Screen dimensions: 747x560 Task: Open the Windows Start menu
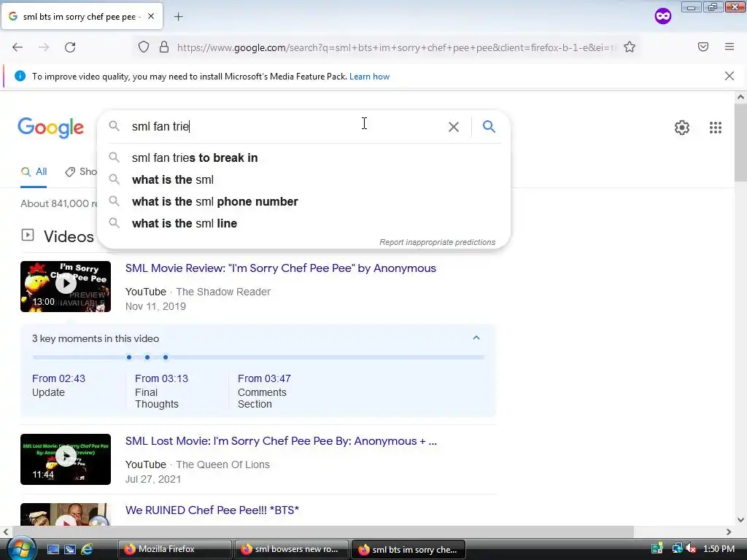click(21, 548)
